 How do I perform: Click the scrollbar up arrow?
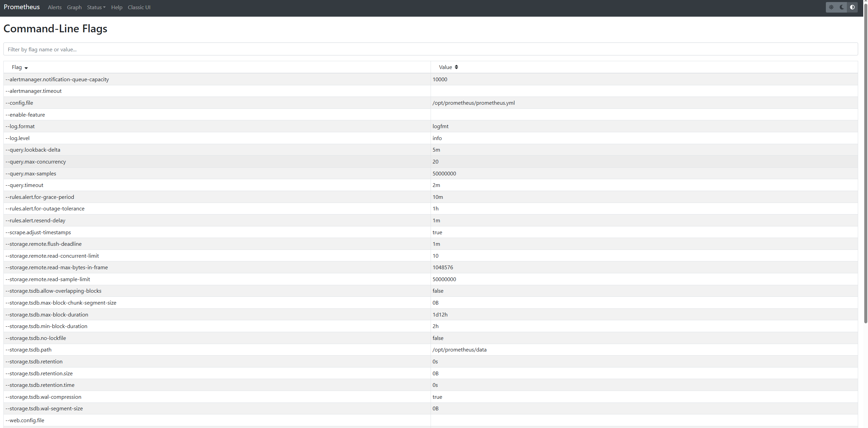coord(866,2)
